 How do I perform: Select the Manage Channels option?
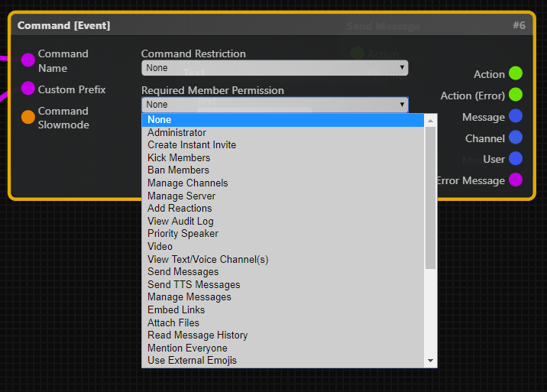coord(283,183)
